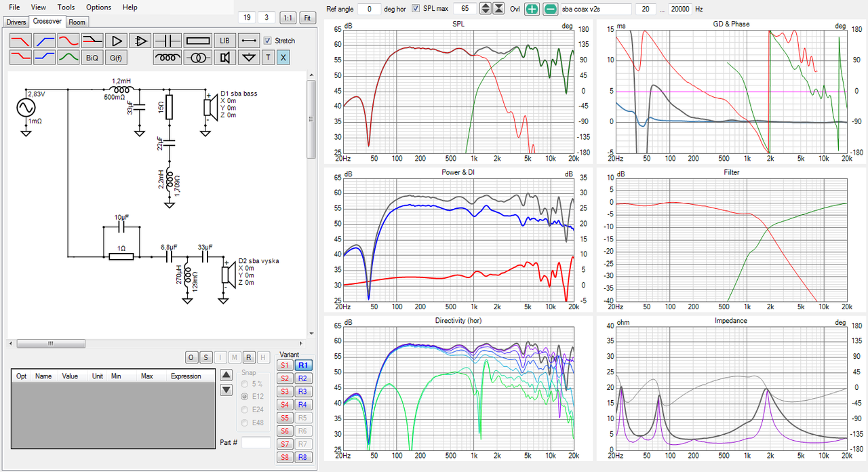Open the Tools menu

(66, 7)
